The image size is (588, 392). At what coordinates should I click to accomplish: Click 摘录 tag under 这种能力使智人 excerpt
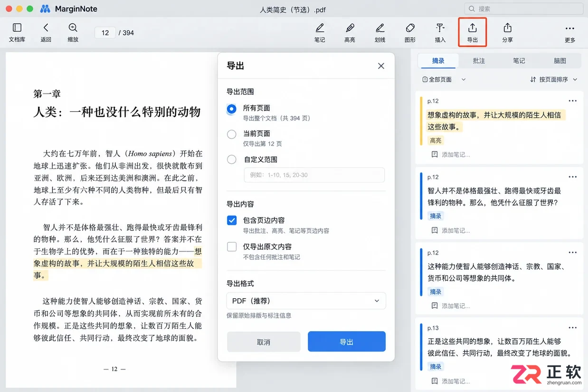(x=436, y=292)
